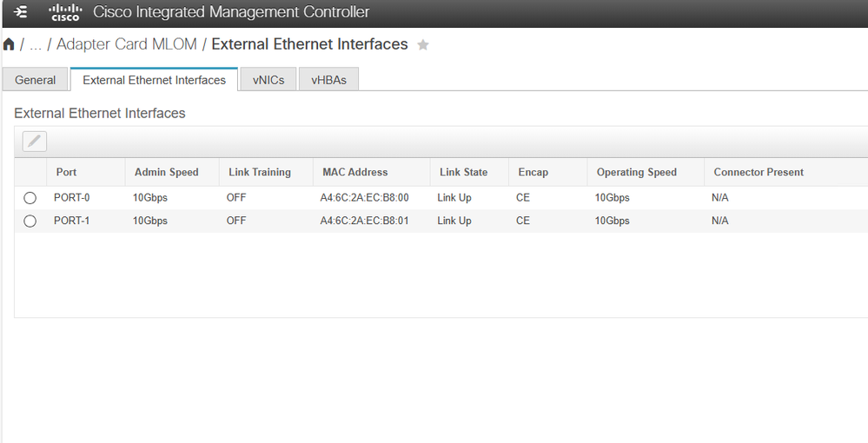Mark page as favorite with star icon
The image size is (868, 443).
tap(423, 45)
